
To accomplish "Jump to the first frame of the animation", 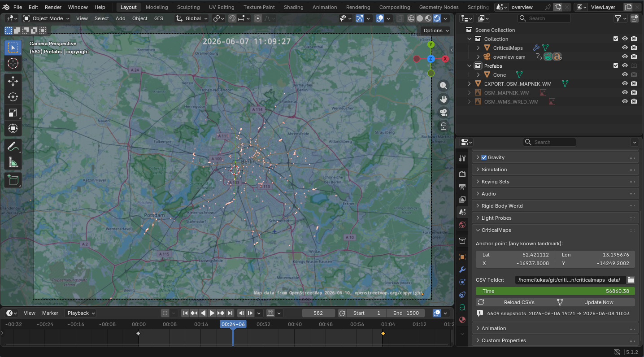I will (x=185, y=313).
